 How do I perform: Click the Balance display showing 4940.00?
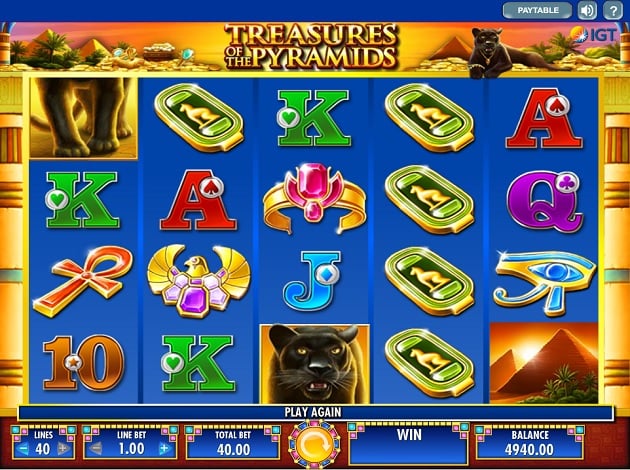click(529, 443)
